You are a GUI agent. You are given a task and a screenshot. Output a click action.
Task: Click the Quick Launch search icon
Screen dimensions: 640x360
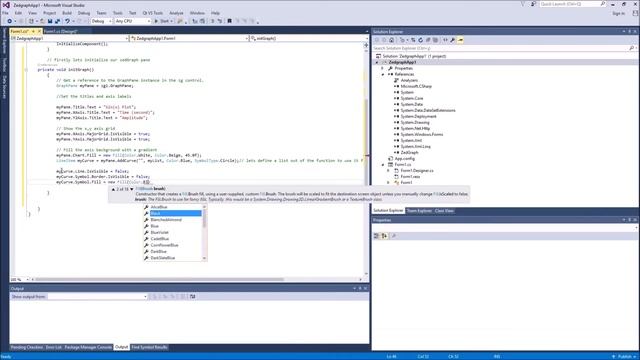click(603, 4)
